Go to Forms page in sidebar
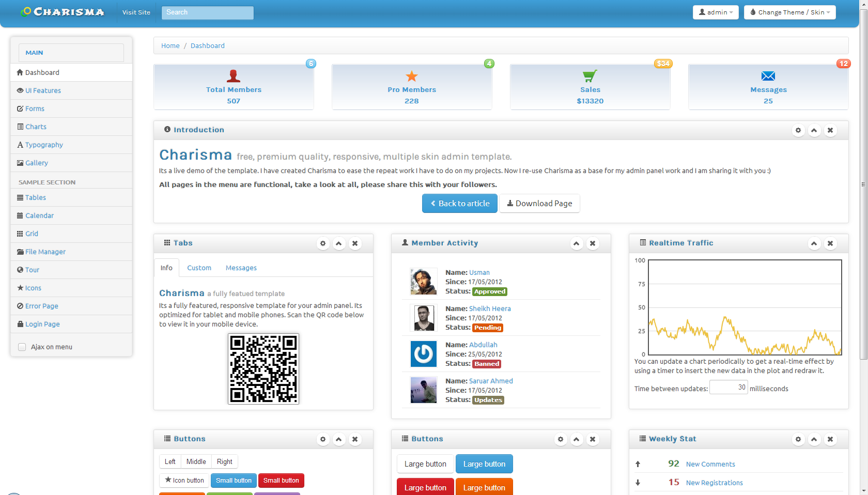Viewport: 868px width, 495px height. (x=71, y=109)
